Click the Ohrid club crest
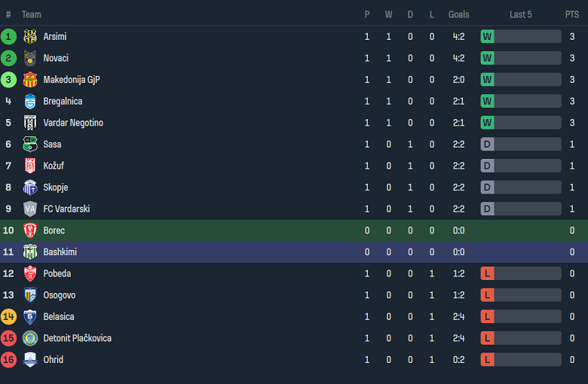The image size is (588, 384). point(30,360)
